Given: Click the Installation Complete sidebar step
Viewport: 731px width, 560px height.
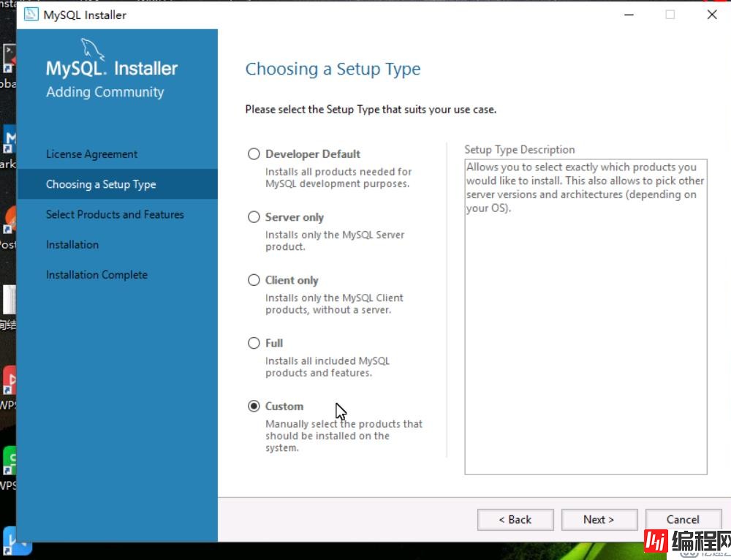Looking at the screenshot, I should tap(96, 274).
